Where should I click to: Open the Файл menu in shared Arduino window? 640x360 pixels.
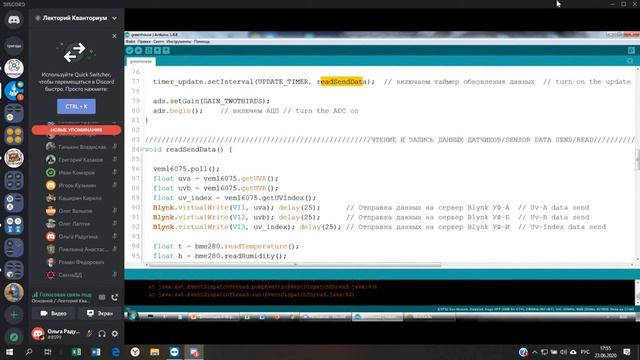click(x=130, y=42)
